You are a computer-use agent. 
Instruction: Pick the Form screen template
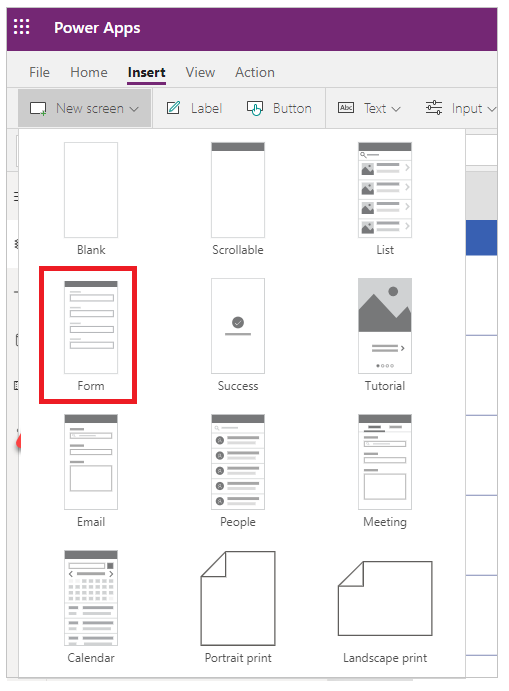(91, 335)
